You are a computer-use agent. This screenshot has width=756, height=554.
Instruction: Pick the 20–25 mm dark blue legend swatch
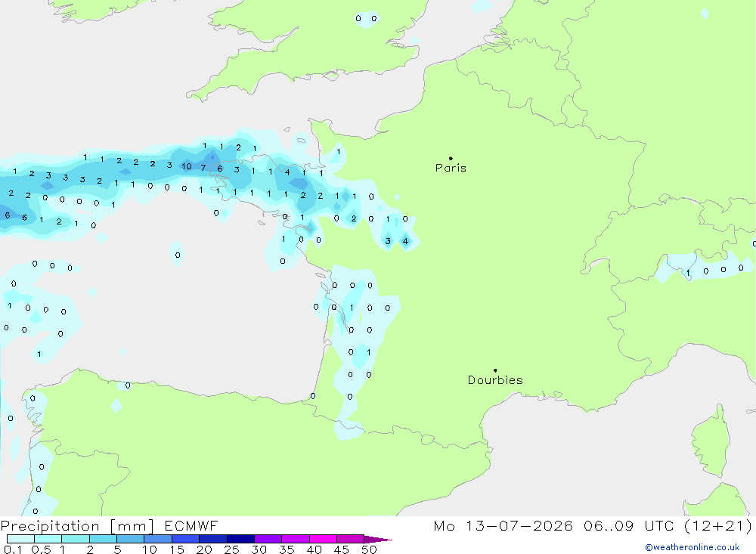(x=213, y=539)
